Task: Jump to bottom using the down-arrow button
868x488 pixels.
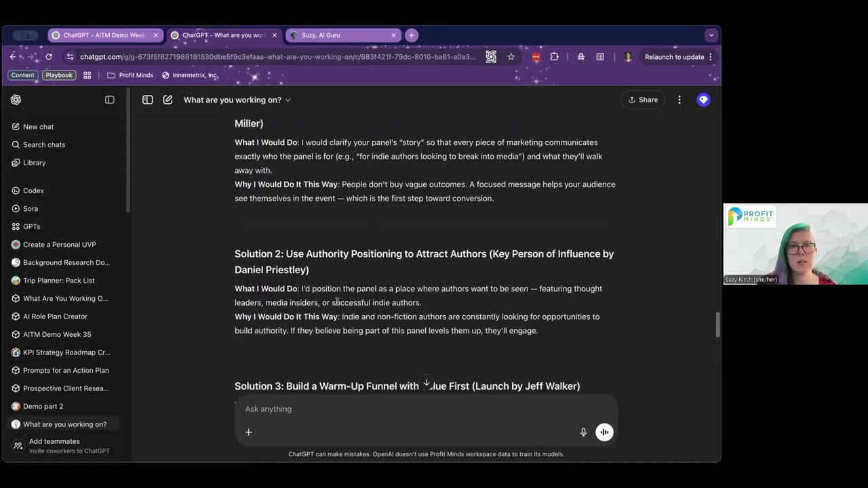Action: pos(427,383)
